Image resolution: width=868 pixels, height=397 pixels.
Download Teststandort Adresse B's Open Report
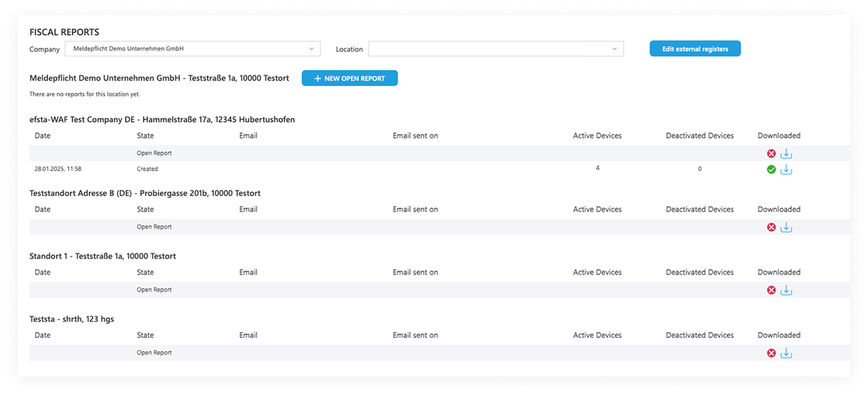(x=786, y=227)
